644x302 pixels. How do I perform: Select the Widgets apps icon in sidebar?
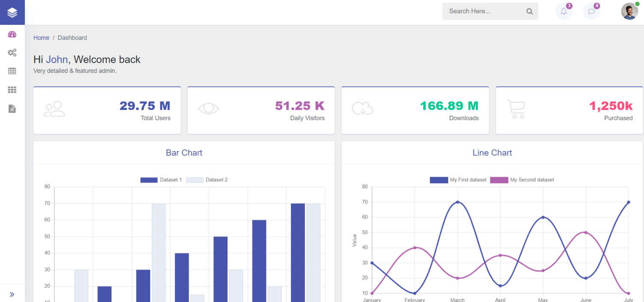pyautogui.click(x=12, y=89)
